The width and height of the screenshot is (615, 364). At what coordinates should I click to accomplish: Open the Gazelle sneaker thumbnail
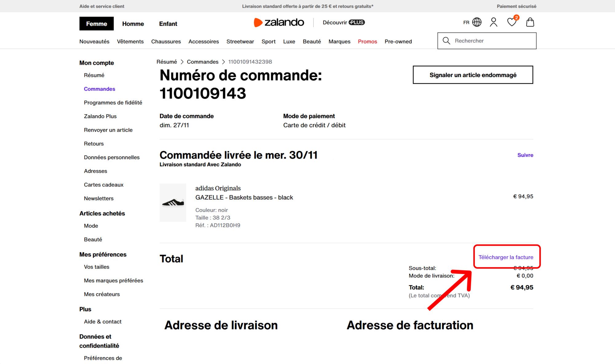tap(173, 203)
